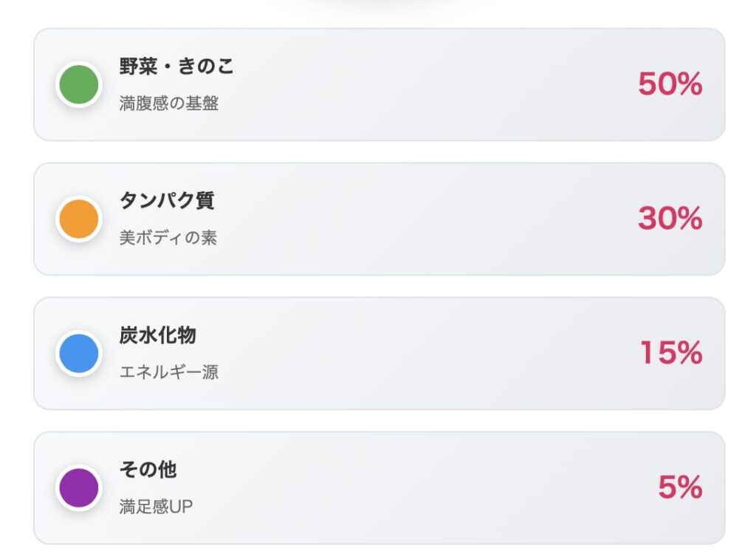Viewport: 756px width, 560px height.
Task: Click empty middle area of タンパク質 card
Action: pos(413,219)
